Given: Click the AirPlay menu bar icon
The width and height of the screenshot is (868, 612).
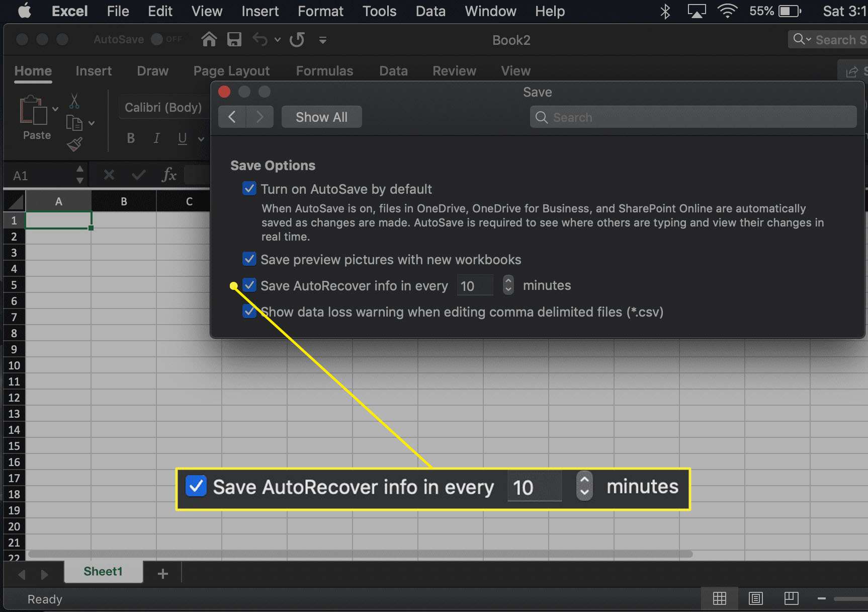Looking at the screenshot, I should 697,11.
